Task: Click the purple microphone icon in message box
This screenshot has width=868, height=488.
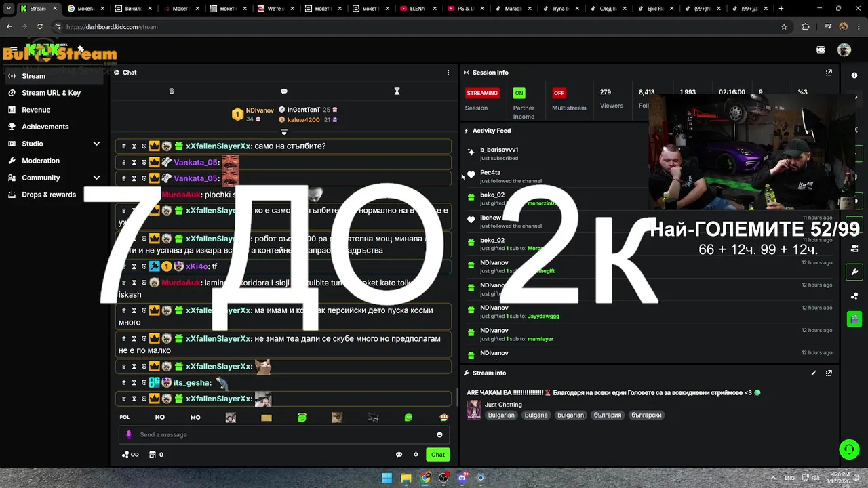Action: (x=129, y=435)
